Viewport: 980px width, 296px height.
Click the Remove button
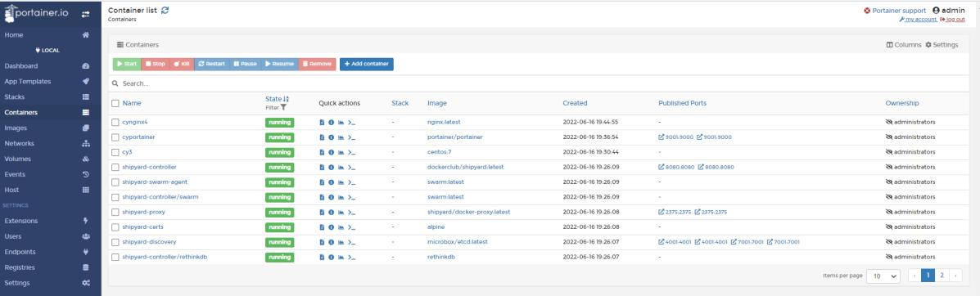pyautogui.click(x=317, y=65)
